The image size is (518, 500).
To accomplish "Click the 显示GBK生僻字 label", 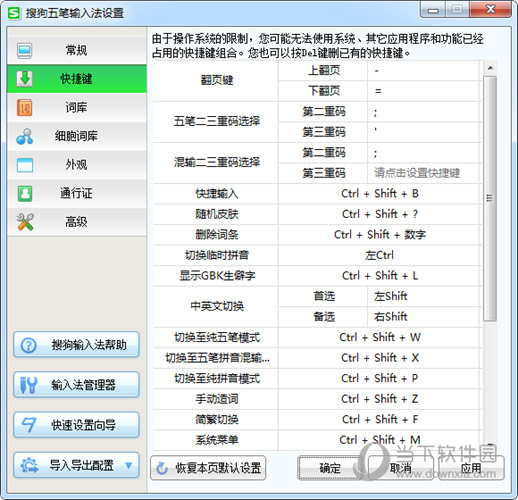I will 217,276.
